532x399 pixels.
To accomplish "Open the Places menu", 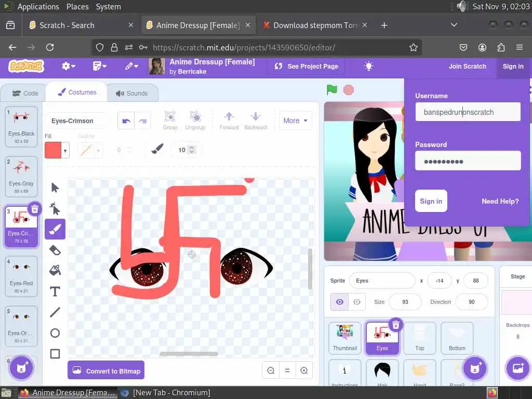I will click(77, 6).
